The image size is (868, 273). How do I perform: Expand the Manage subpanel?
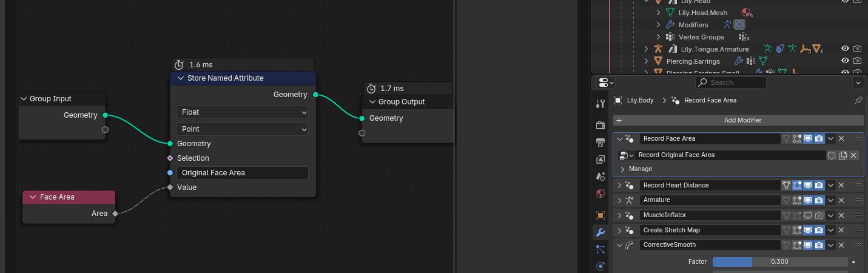(x=622, y=169)
